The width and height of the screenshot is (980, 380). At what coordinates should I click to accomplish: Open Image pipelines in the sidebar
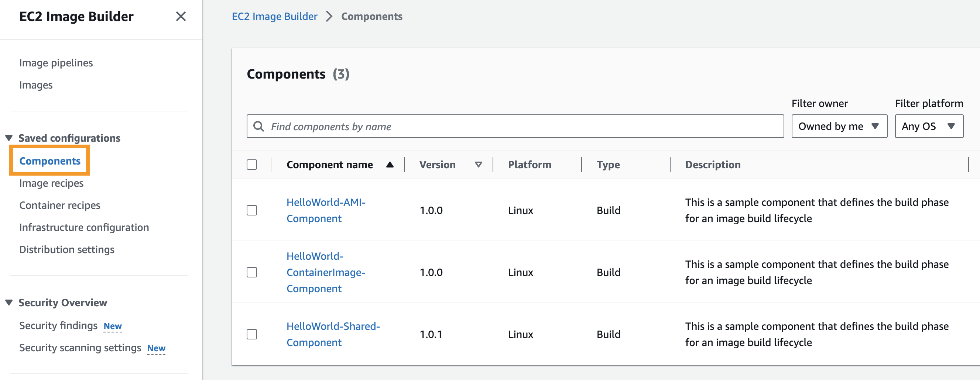click(56, 63)
